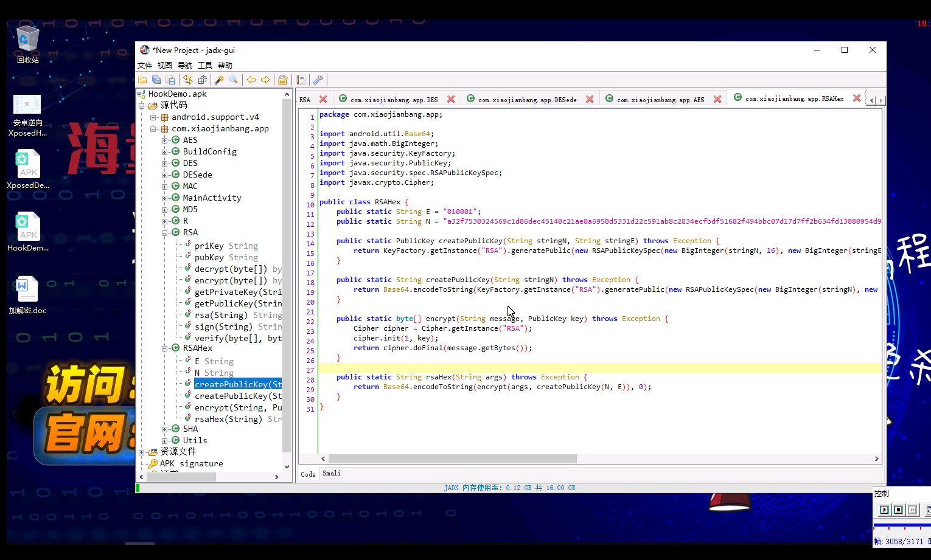The width and height of the screenshot is (931, 560).
Task: Open the 视图 menu
Action: tap(165, 65)
